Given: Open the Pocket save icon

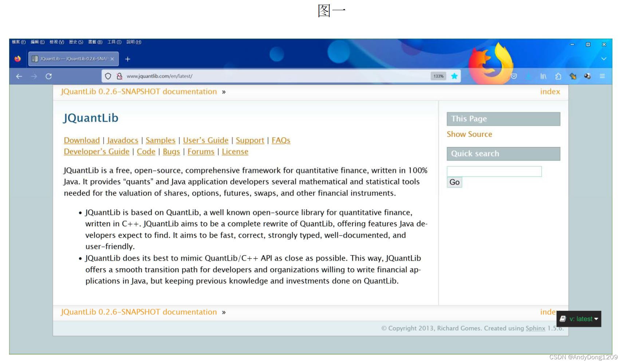Looking at the screenshot, I should pyautogui.click(x=514, y=76).
